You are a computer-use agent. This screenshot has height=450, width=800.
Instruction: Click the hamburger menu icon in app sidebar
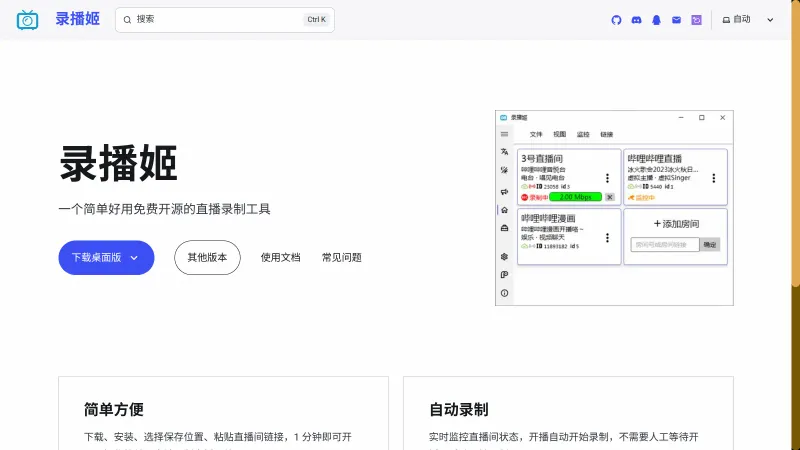pos(504,134)
